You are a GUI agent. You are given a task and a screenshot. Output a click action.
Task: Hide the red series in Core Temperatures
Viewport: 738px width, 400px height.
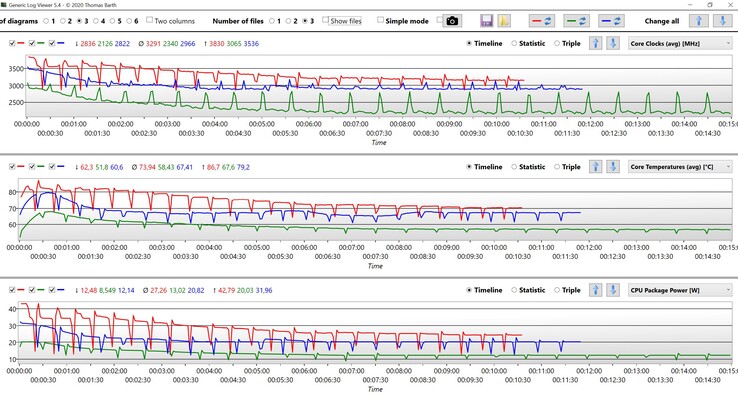[x=11, y=167]
